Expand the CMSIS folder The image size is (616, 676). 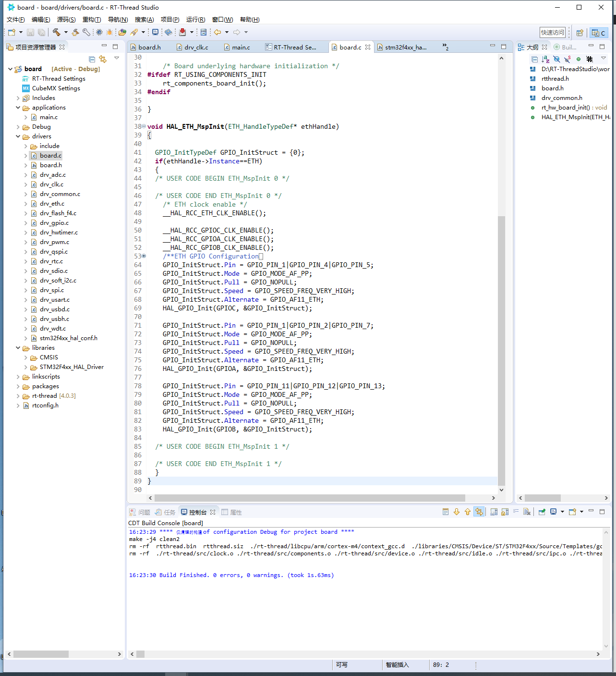(x=26, y=357)
